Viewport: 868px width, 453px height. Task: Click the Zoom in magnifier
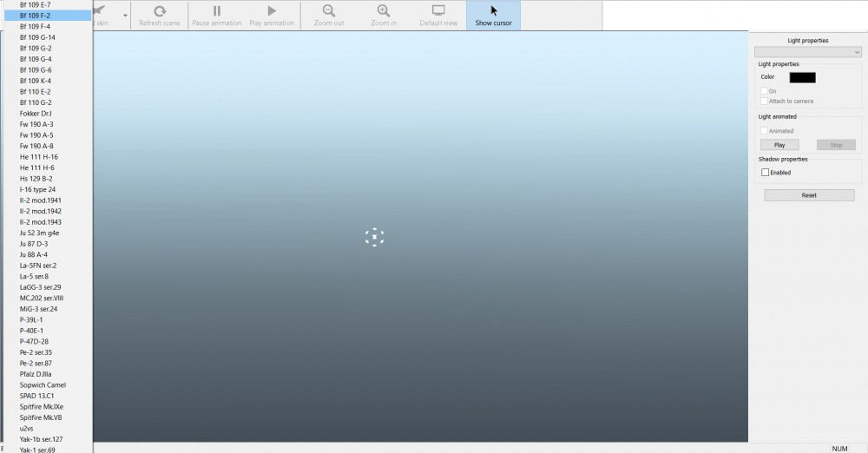click(x=384, y=11)
